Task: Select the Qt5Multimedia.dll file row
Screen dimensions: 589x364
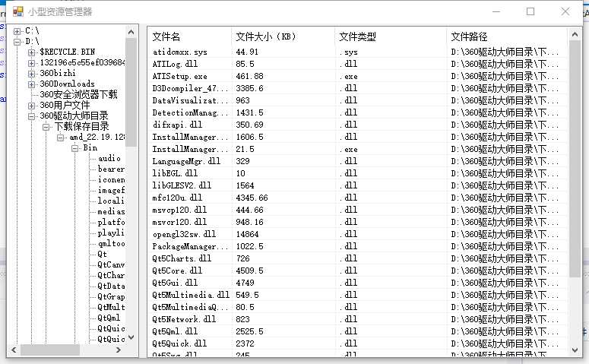Action: pyautogui.click(x=357, y=295)
